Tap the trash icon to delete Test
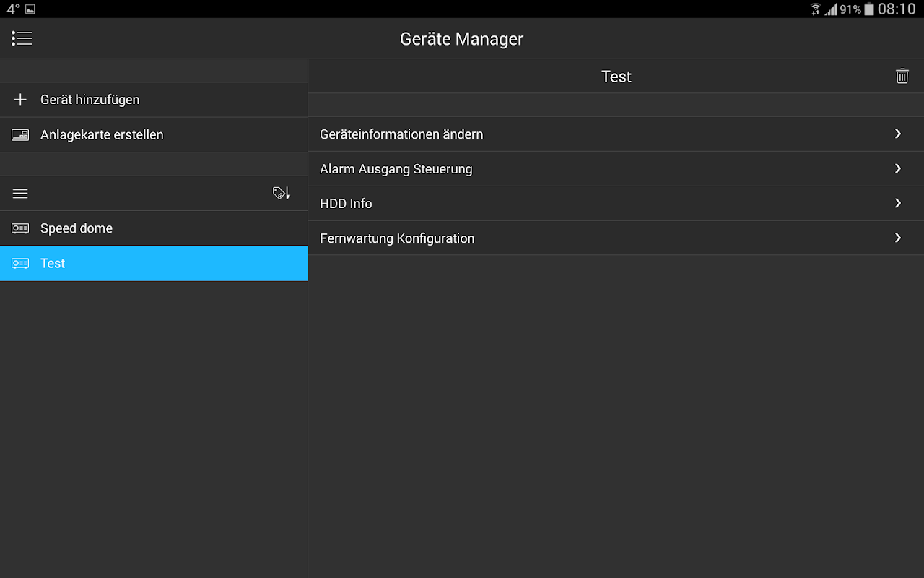The height and width of the screenshot is (578, 924). (902, 76)
